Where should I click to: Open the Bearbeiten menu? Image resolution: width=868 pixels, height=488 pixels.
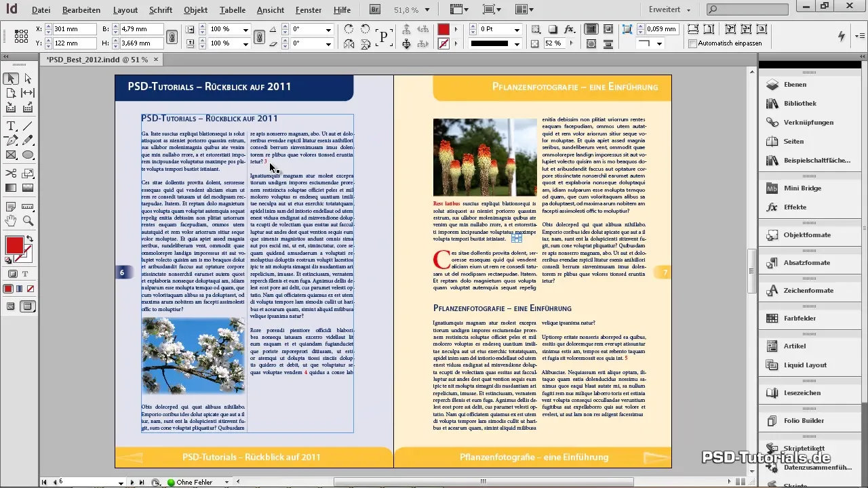point(81,10)
